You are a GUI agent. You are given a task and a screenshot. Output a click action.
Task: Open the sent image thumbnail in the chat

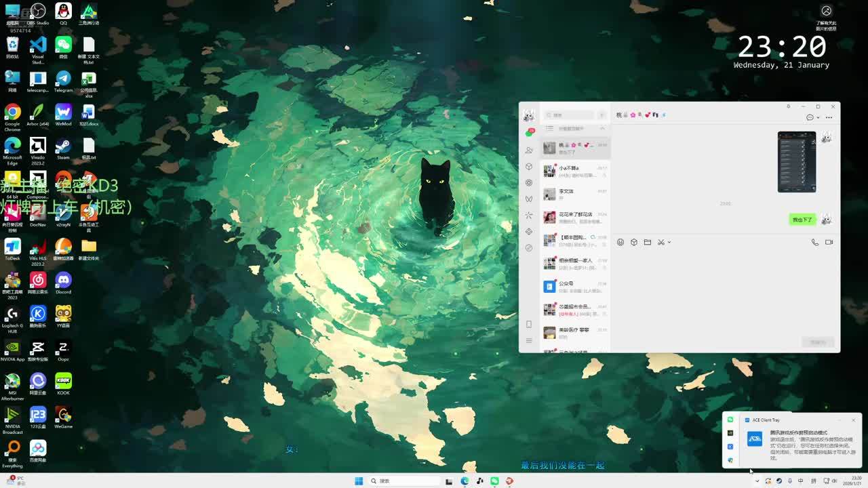pos(797,162)
